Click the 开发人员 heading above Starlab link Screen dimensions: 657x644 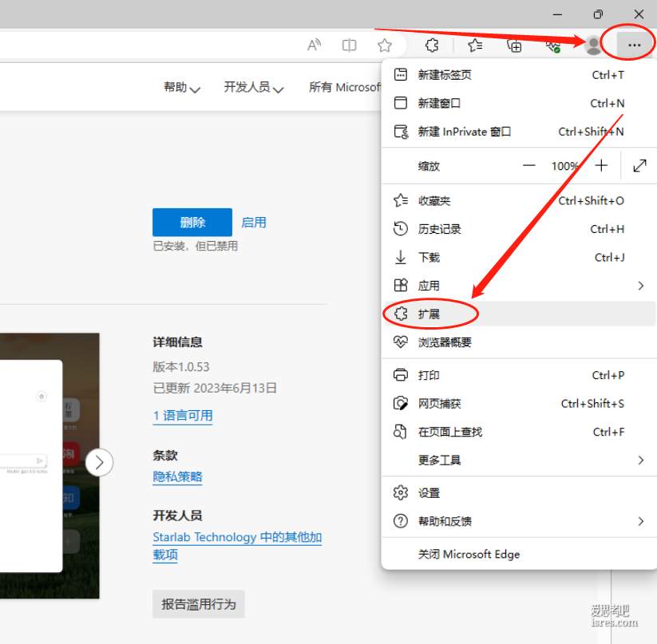click(x=177, y=516)
